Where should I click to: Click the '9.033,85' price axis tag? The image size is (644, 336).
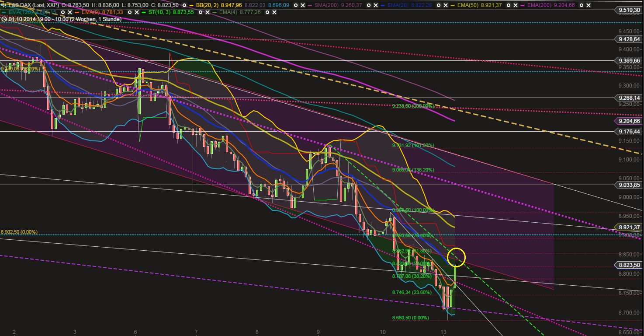click(x=629, y=185)
